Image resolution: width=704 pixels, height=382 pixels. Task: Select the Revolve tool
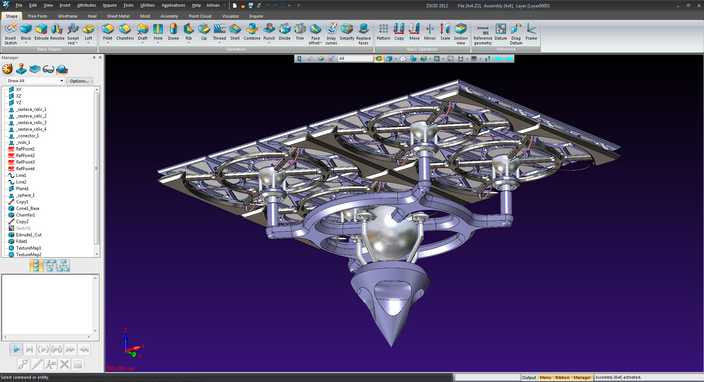click(x=57, y=32)
